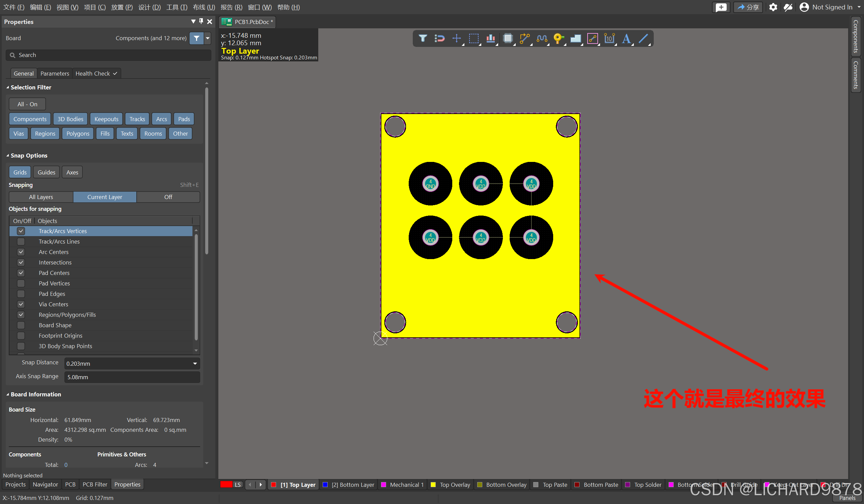Image resolution: width=864 pixels, height=504 pixels.
Task: Enable the Track/Arcs Lines checkbox
Action: (21, 242)
